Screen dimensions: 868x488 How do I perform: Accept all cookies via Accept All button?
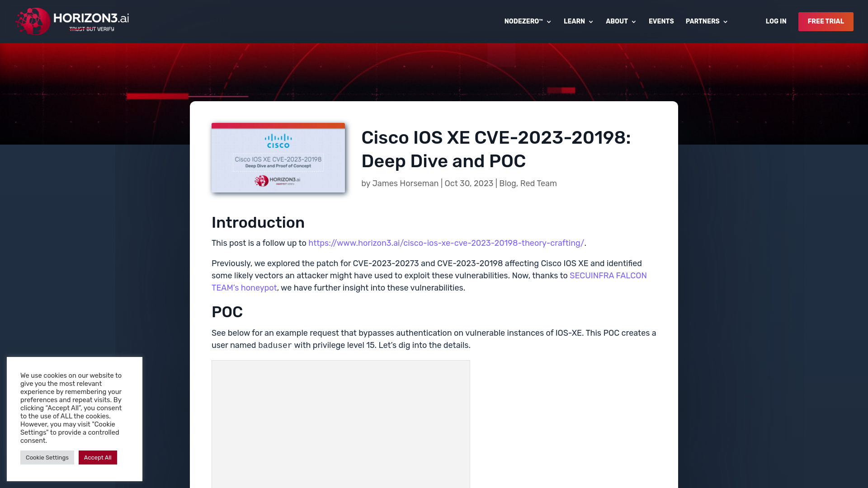pos(97,457)
